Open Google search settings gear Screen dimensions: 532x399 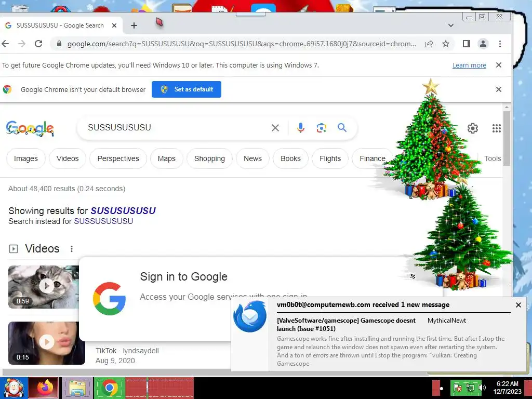coord(473,128)
